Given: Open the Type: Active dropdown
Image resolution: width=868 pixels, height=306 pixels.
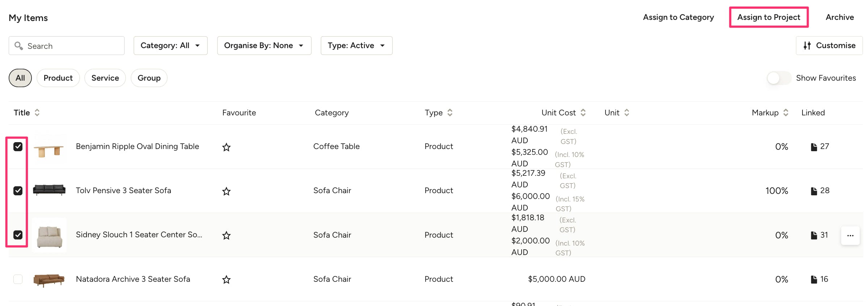Looking at the screenshot, I should tap(356, 46).
